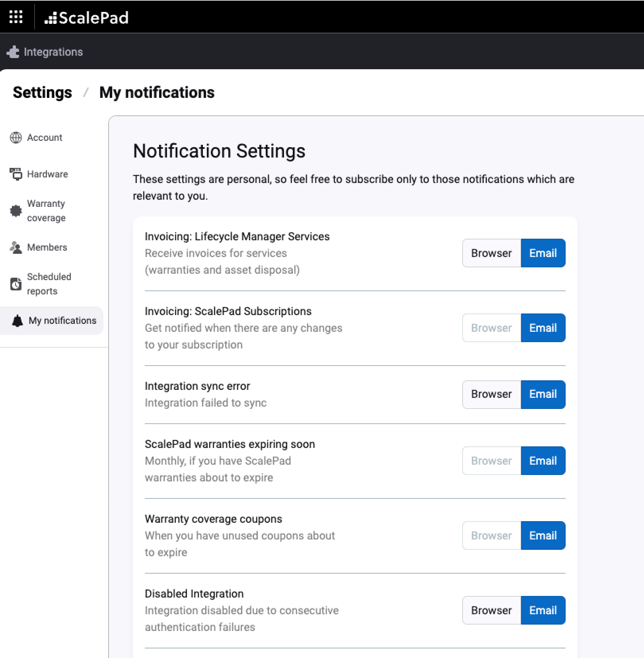The width and height of the screenshot is (644, 658).
Task: Click the ScalePad logo
Action: pos(86,18)
